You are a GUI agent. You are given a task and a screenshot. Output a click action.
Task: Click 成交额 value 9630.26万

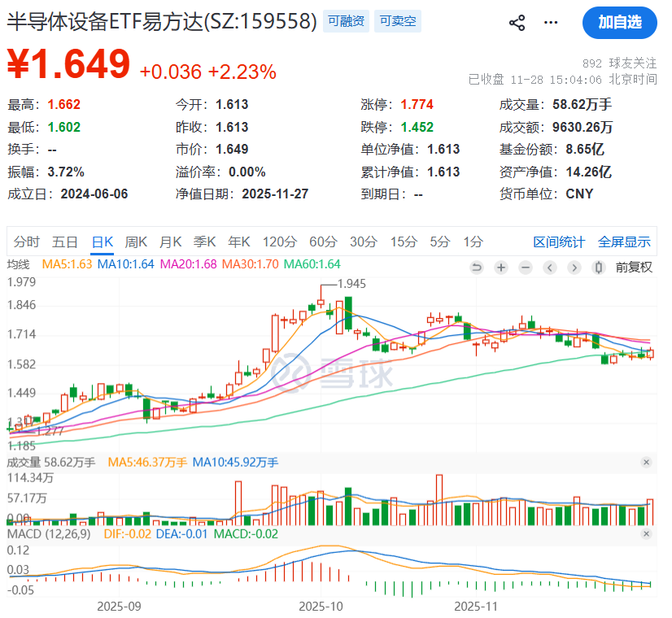tap(582, 127)
